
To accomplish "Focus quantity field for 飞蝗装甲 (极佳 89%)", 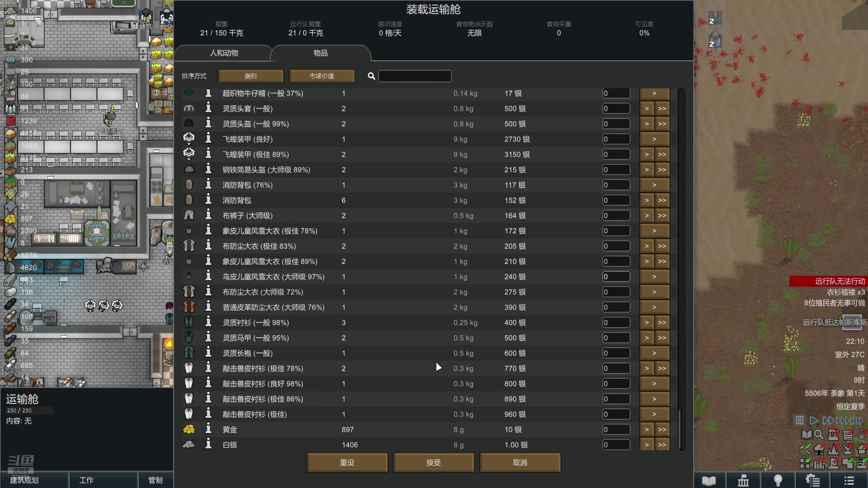I will (x=616, y=154).
